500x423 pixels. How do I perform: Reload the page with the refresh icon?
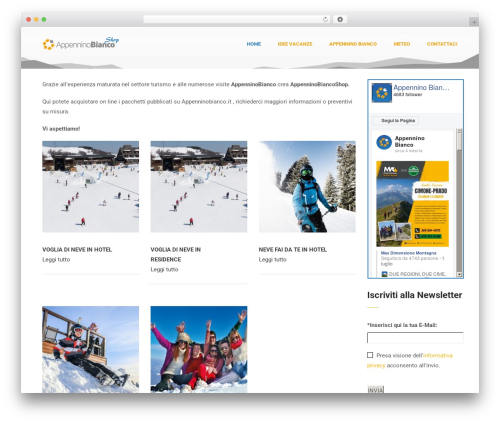[x=325, y=20]
